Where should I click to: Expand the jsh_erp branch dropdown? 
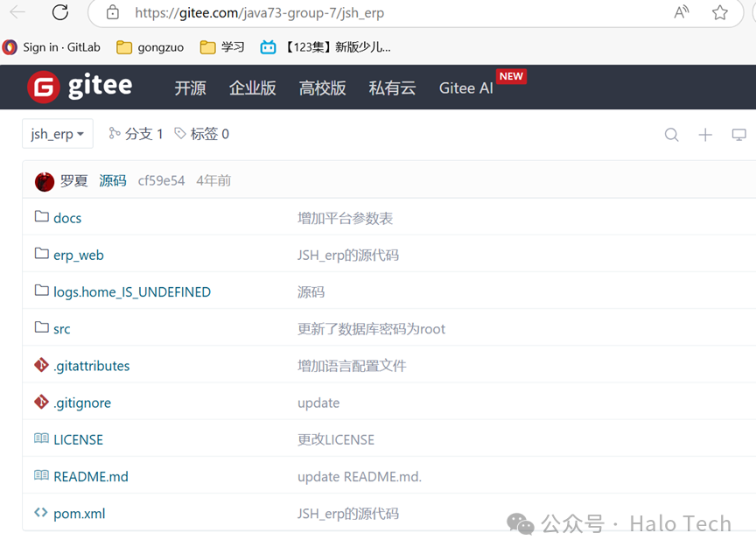pos(58,134)
